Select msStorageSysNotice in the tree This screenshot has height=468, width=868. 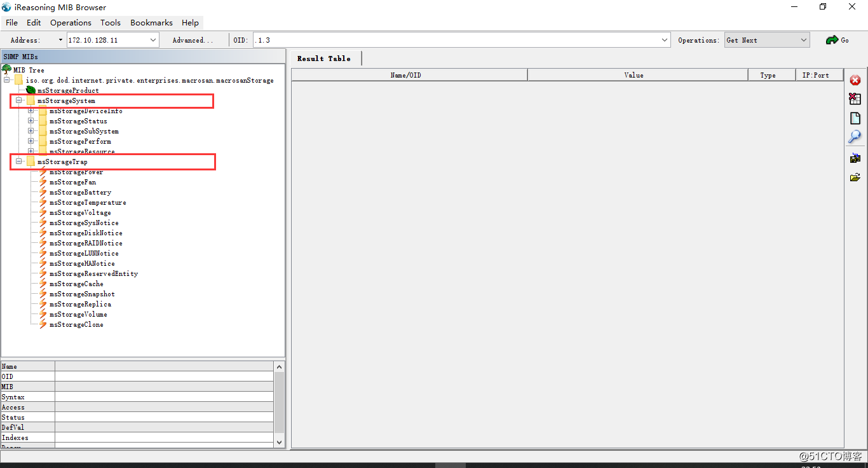[84, 223]
